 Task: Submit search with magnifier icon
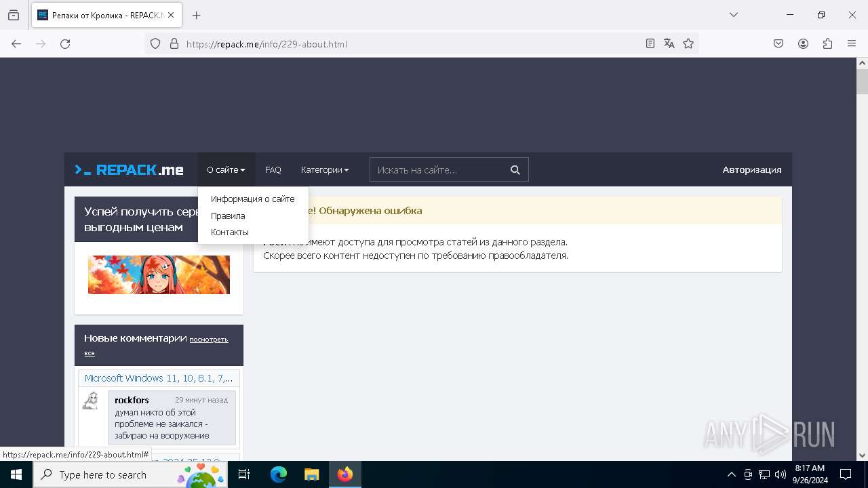pyautogui.click(x=515, y=169)
